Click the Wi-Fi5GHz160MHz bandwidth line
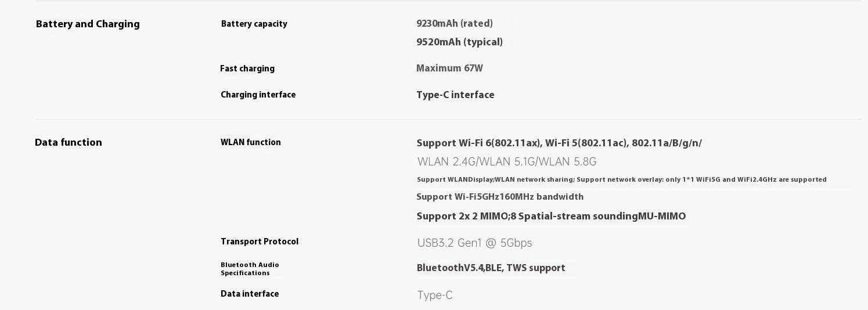 click(499, 197)
